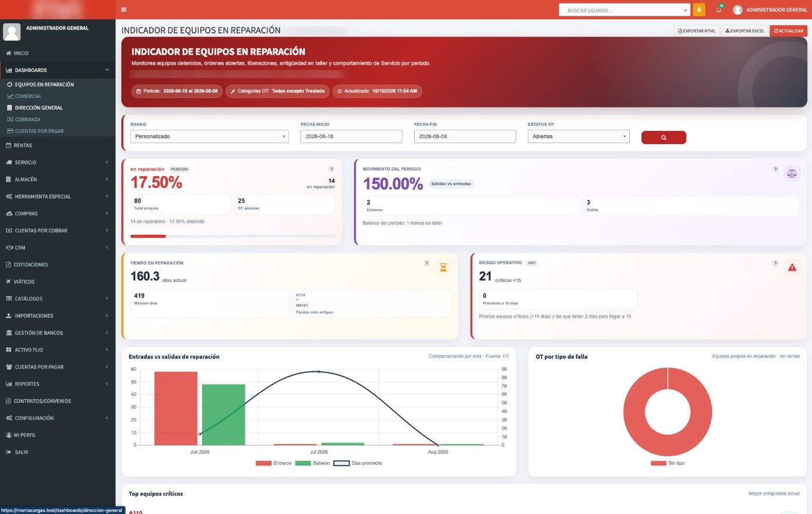Image resolution: width=812 pixels, height=514 pixels.
Task: Open the Buscar Usuario dropdown
Action: tap(625, 10)
